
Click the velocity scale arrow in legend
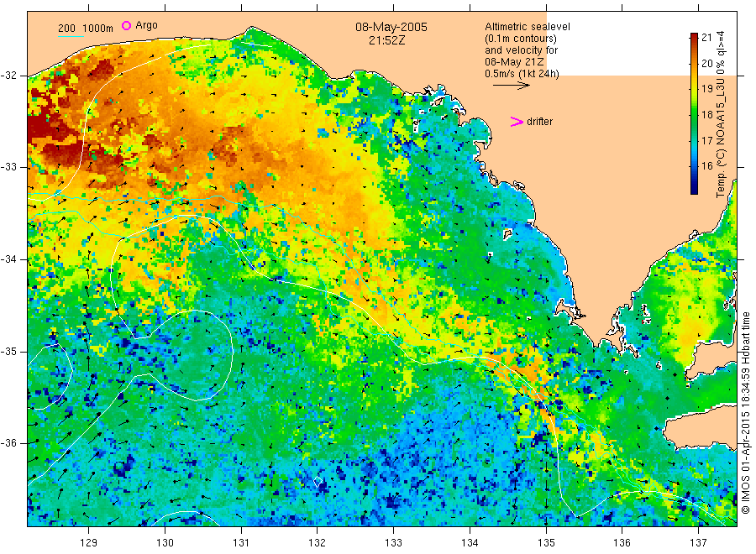[x=511, y=86]
